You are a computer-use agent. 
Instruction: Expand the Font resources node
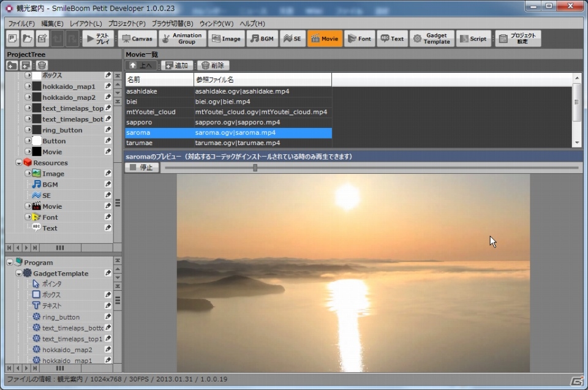point(28,217)
